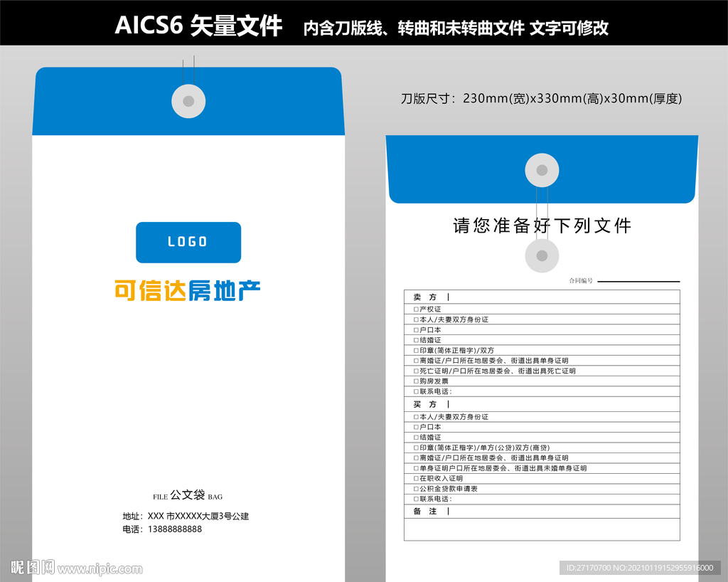Select the blue LOGO placeholder block
This screenshot has height=582, width=728.
click(188, 243)
